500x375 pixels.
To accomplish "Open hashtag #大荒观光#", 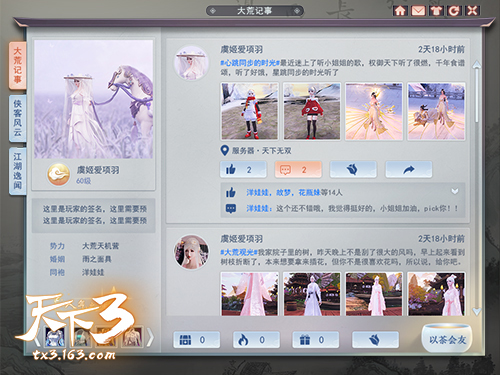I will [x=239, y=252].
